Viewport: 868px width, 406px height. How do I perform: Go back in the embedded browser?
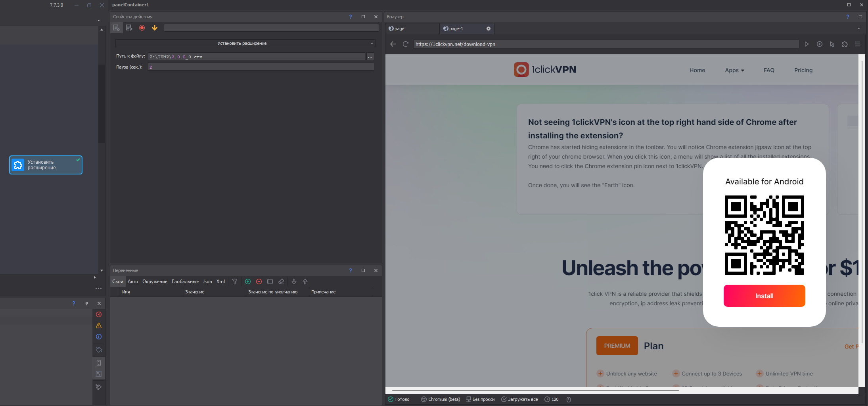(393, 44)
